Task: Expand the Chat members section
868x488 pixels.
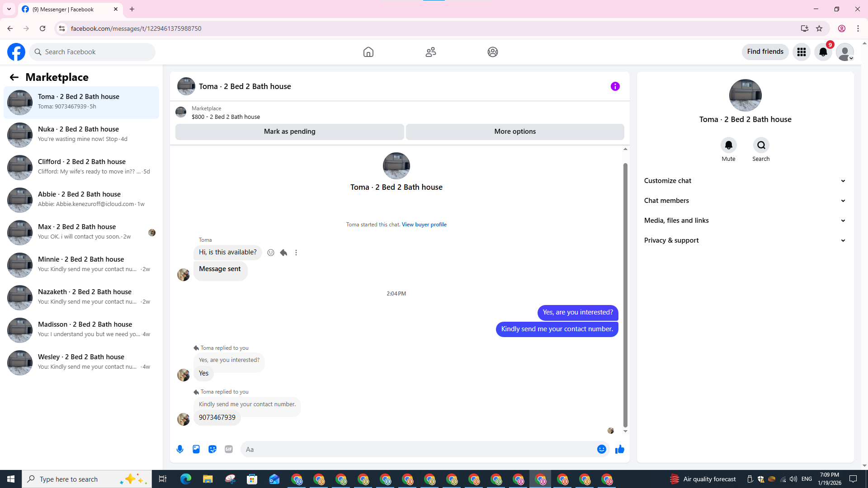Action: 745,201
